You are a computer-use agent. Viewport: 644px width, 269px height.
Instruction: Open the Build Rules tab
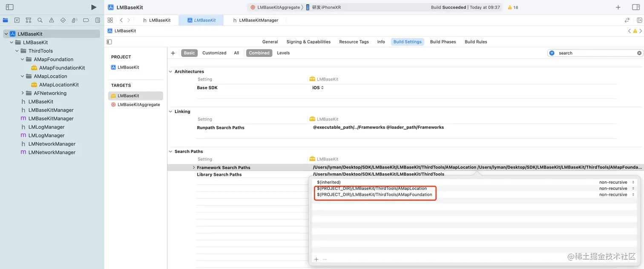click(x=476, y=42)
